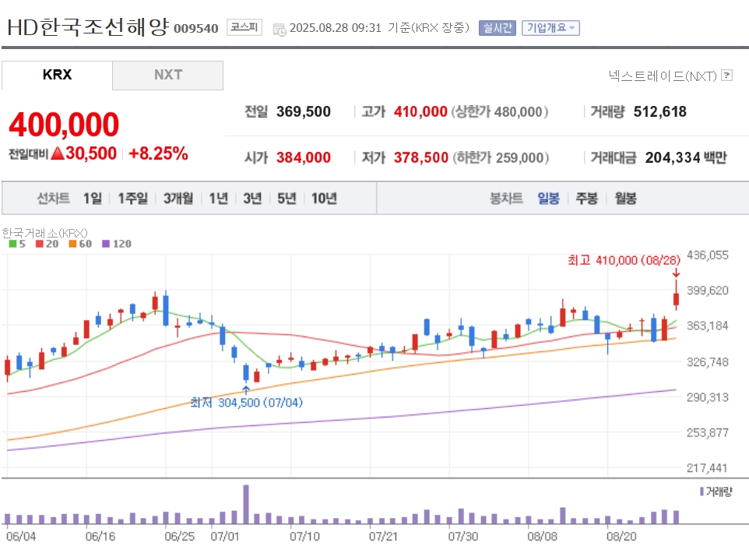
Task: Click the 상한가 480,000 upper limit text
Action: coord(500,112)
